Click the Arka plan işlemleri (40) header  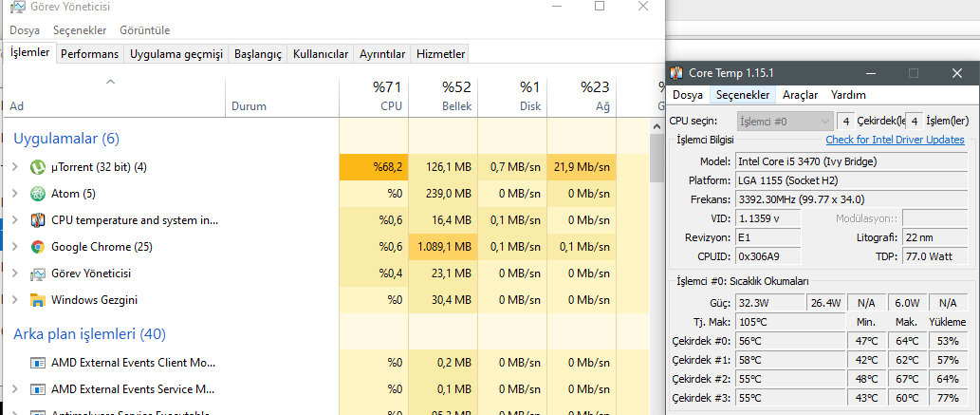point(89,334)
